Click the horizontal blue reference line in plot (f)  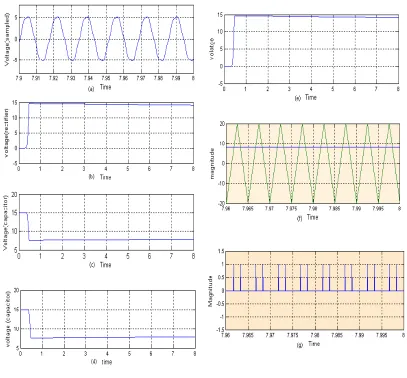click(x=313, y=147)
